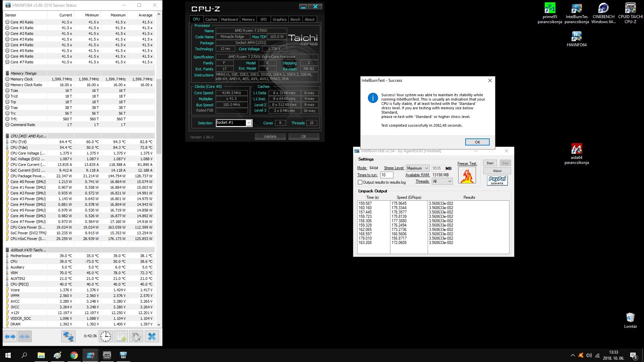Click HWiNFO Maximum column header
This screenshot has height=362, width=644.
click(114, 15)
